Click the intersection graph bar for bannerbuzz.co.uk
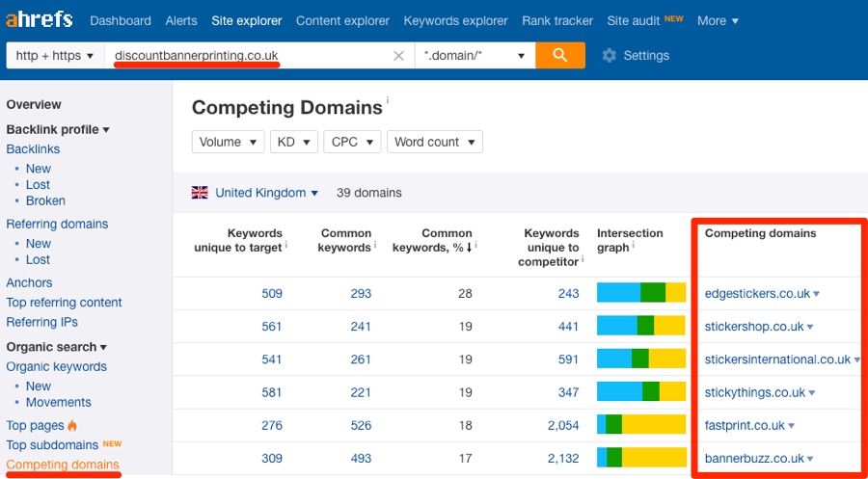This screenshot has width=868, height=479. (x=640, y=458)
